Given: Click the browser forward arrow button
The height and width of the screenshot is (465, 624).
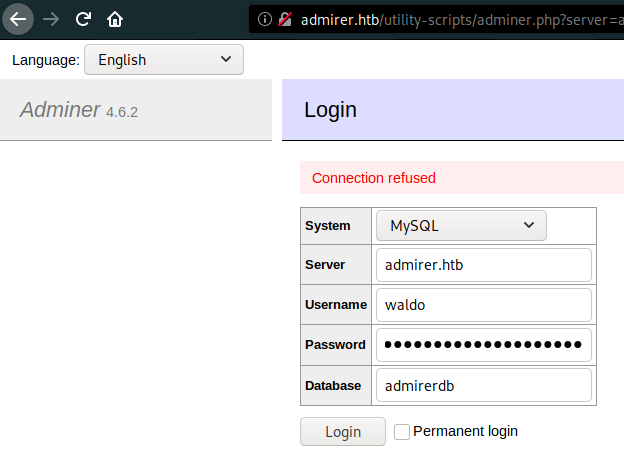Looking at the screenshot, I should point(51,19).
